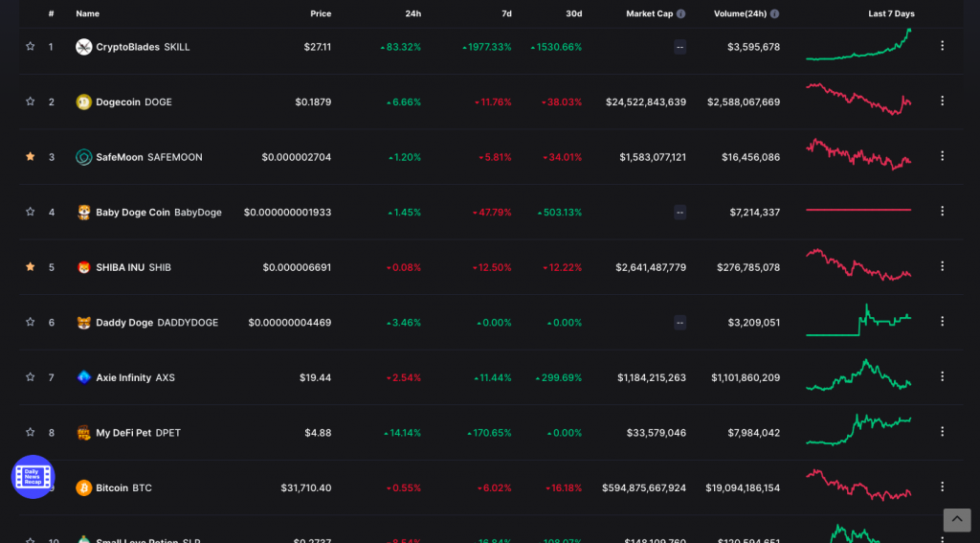Open the SafeMoon SAFEMOON coin page
Screen dimensions: 980x543
pyautogui.click(x=148, y=157)
